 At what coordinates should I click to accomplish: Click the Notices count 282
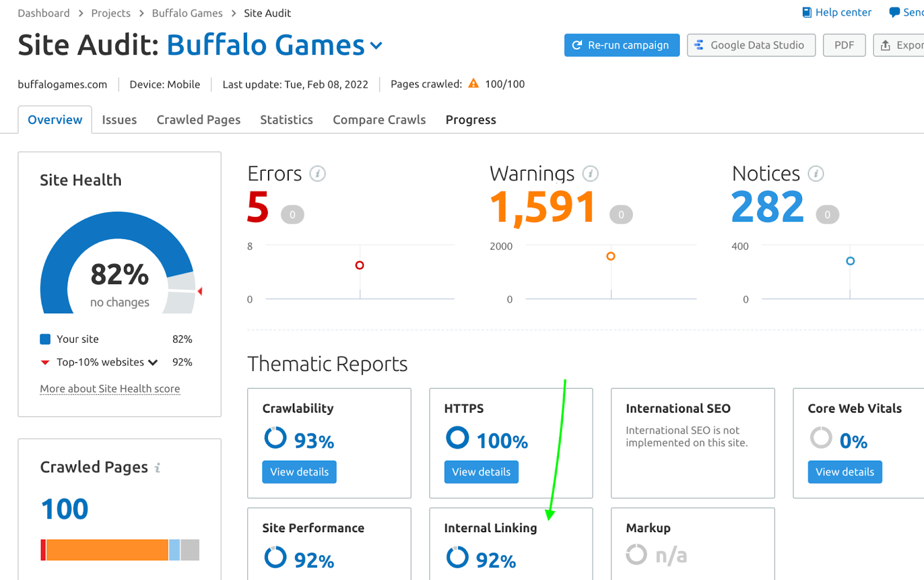(767, 207)
